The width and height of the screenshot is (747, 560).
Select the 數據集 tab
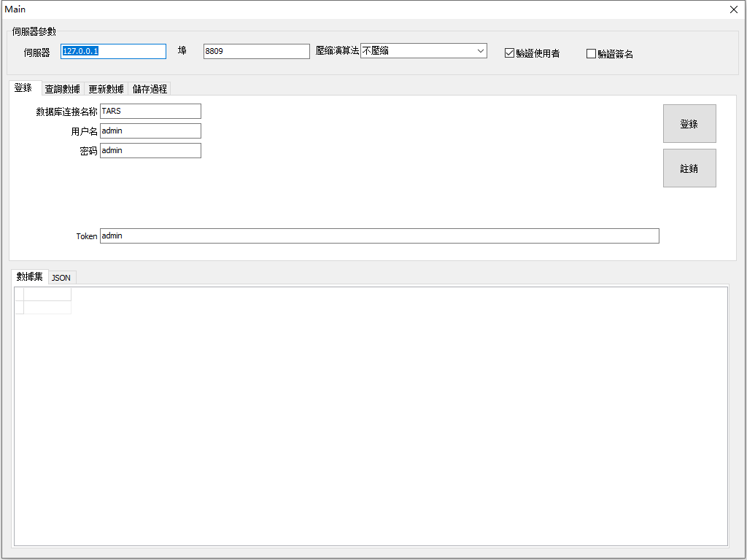coord(29,276)
